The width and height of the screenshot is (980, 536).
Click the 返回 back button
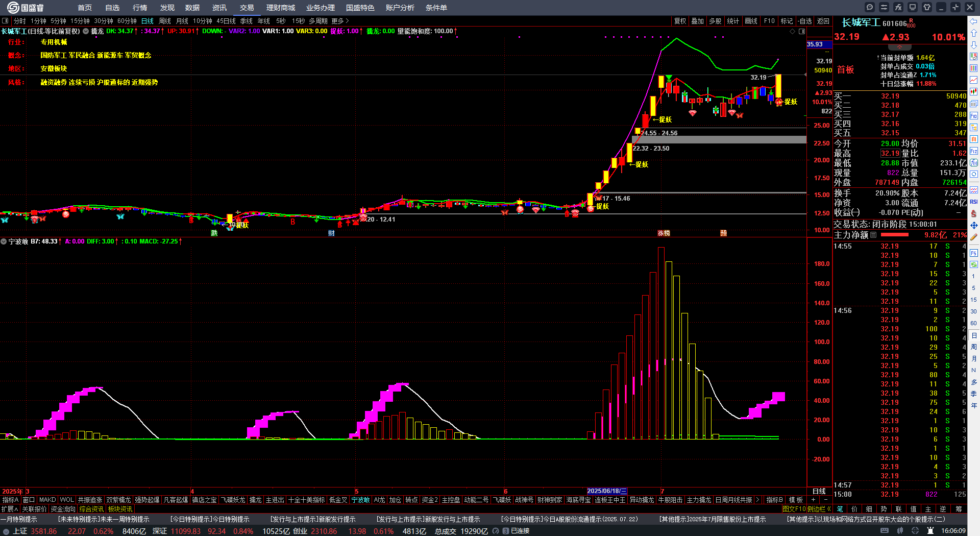coord(823,21)
